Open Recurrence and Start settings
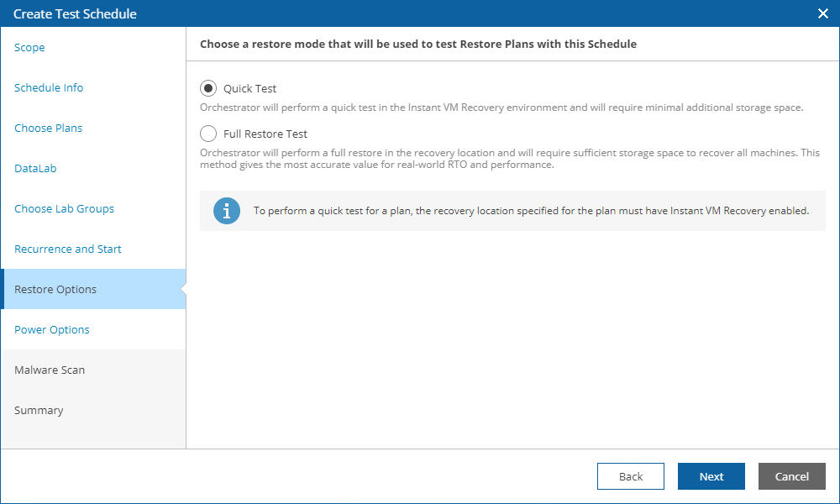Screen dimensions: 840x504 pyautogui.click(x=67, y=249)
